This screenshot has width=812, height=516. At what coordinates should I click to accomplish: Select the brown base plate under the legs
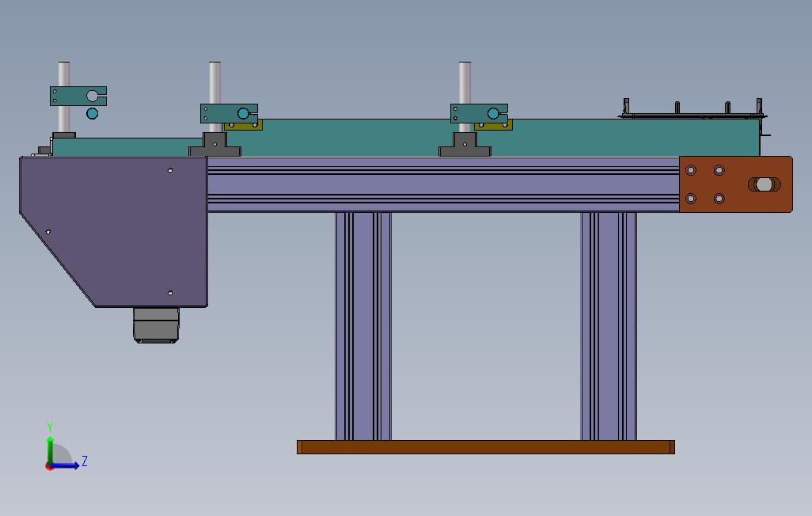coord(486,447)
